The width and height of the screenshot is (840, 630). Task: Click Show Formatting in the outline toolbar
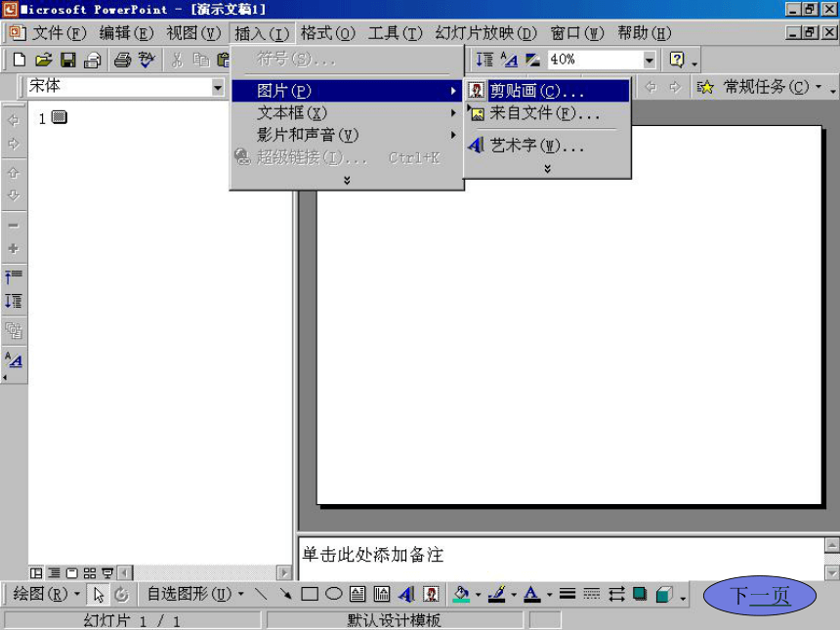pos(14,359)
